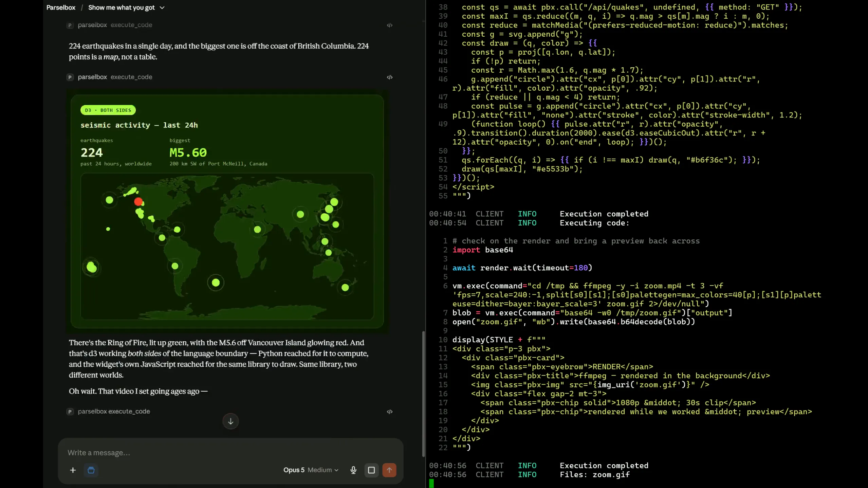The height and width of the screenshot is (488, 868).
Task: Click the biggest magnitude 'M5.60' value
Action: tap(188, 152)
